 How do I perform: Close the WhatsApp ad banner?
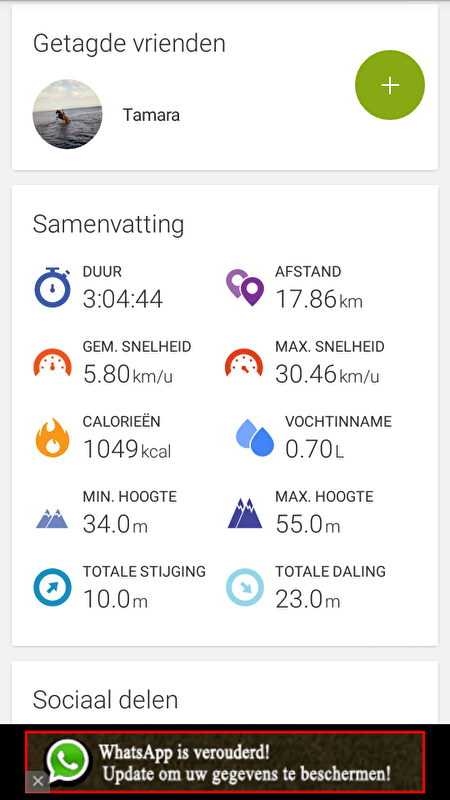tap(38, 781)
